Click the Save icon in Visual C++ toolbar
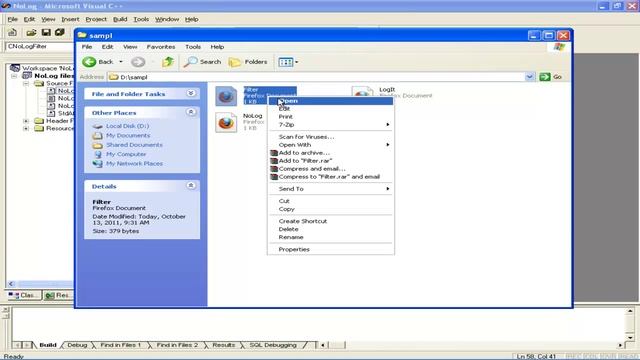Image resolution: width=640 pixels, height=360 pixels. (46, 32)
